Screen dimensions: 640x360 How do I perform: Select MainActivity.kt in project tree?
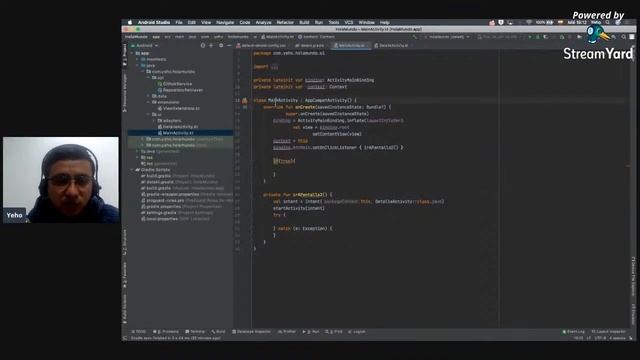(x=176, y=133)
